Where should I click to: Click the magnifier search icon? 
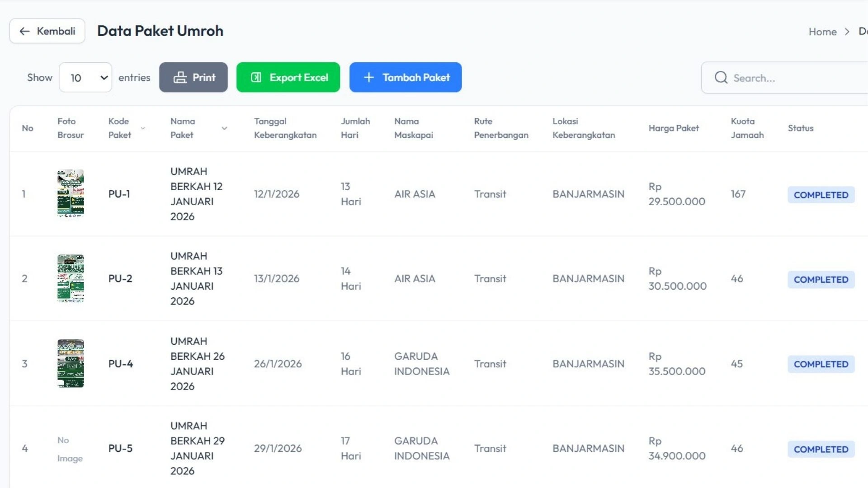(x=721, y=78)
